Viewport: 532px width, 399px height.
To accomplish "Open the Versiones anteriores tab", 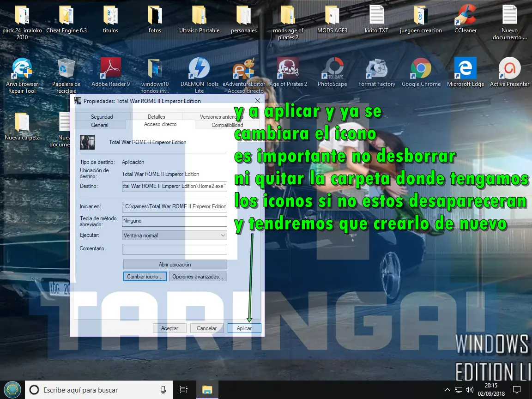I will (221, 117).
